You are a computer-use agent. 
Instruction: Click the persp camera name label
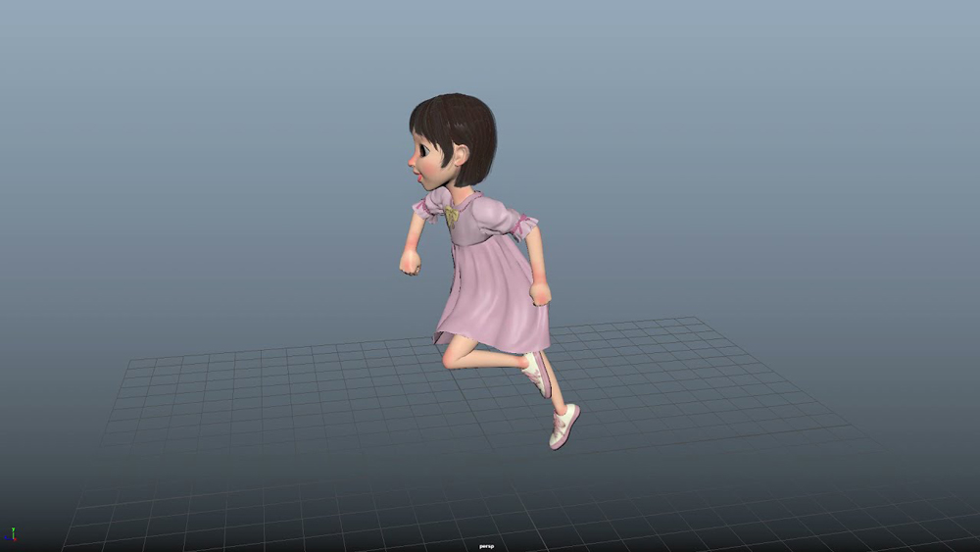[485, 546]
